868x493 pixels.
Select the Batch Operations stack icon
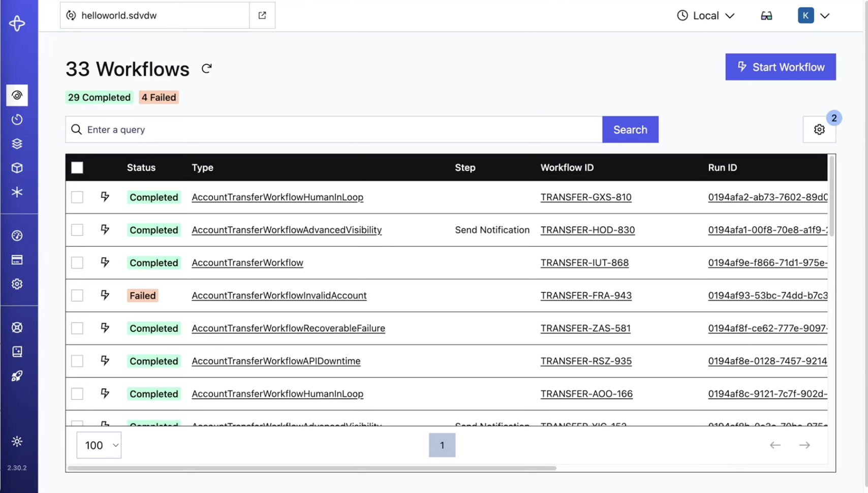(x=17, y=143)
